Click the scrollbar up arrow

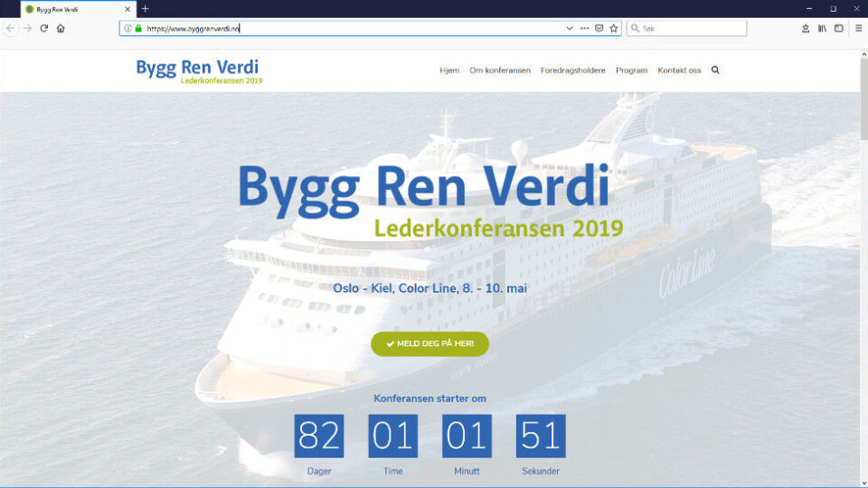tap(863, 54)
